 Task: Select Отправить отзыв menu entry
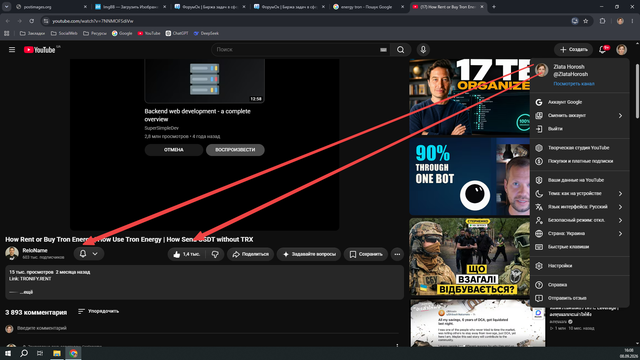tap(580, 298)
